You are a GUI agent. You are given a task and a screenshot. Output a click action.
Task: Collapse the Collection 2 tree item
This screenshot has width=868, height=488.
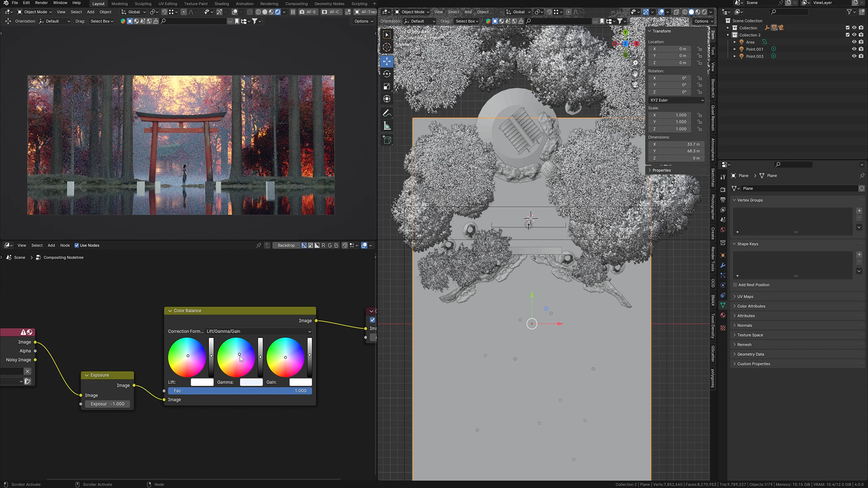click(727, 35)
